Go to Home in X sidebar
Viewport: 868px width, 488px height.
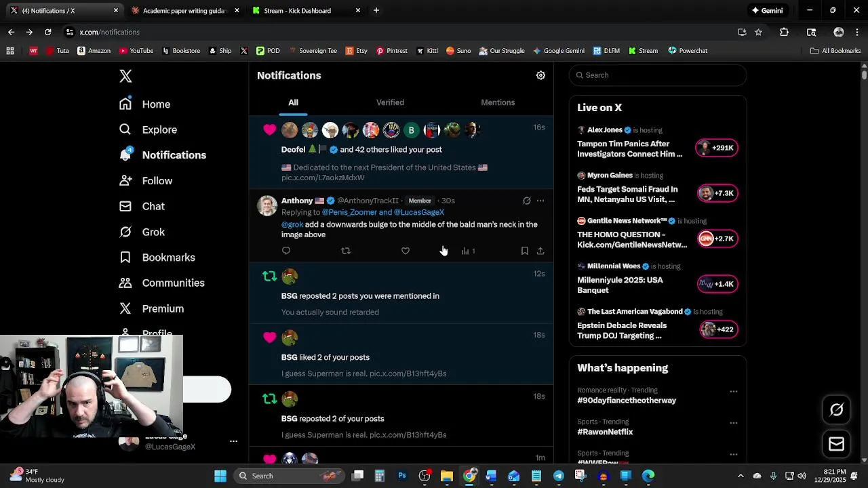(x=145, y=104)
